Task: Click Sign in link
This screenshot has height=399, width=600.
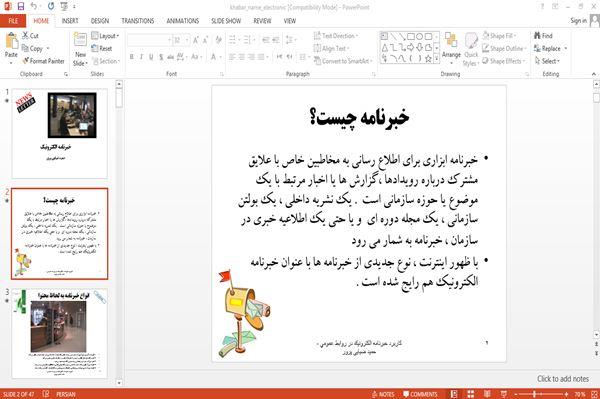Action: coord(579,21)
